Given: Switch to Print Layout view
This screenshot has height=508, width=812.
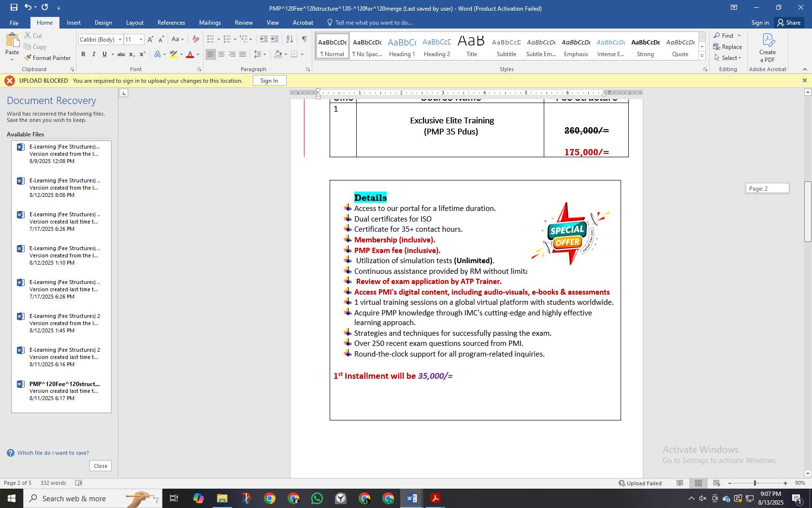Looking at the screenshot, I should pyautogui.click(x=698, y=483).
